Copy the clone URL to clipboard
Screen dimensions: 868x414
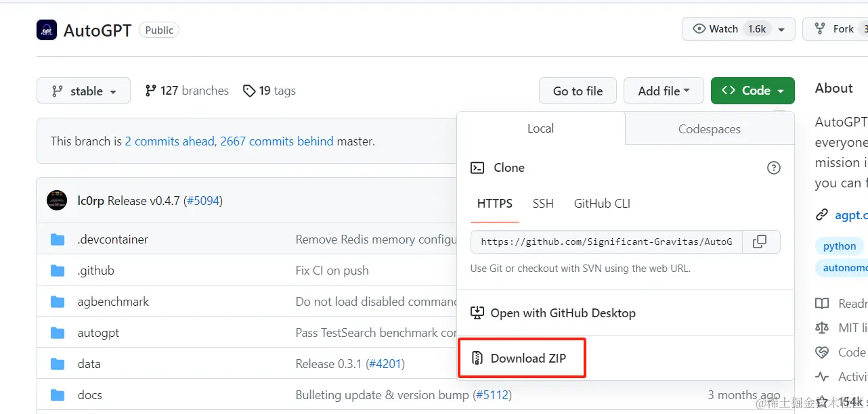[x=761, y=241]
